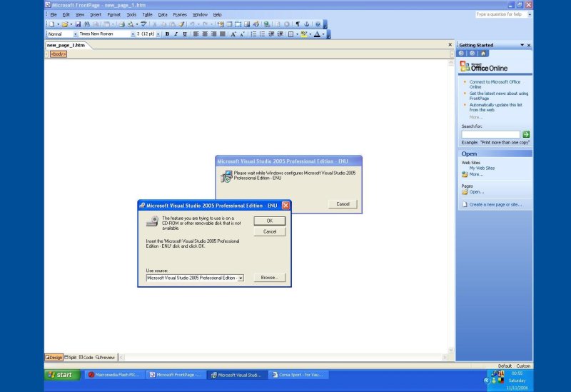The height and width of the screenshot is (392, 571).
Task: Switch to the Split view tab
Action: [x=71, y=358]
